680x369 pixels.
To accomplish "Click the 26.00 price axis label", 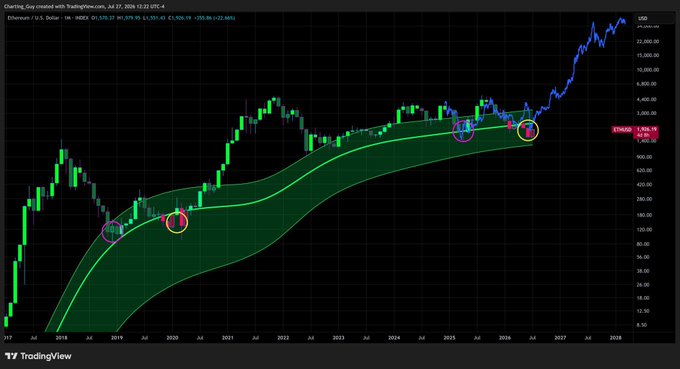I will coord(644,285).
